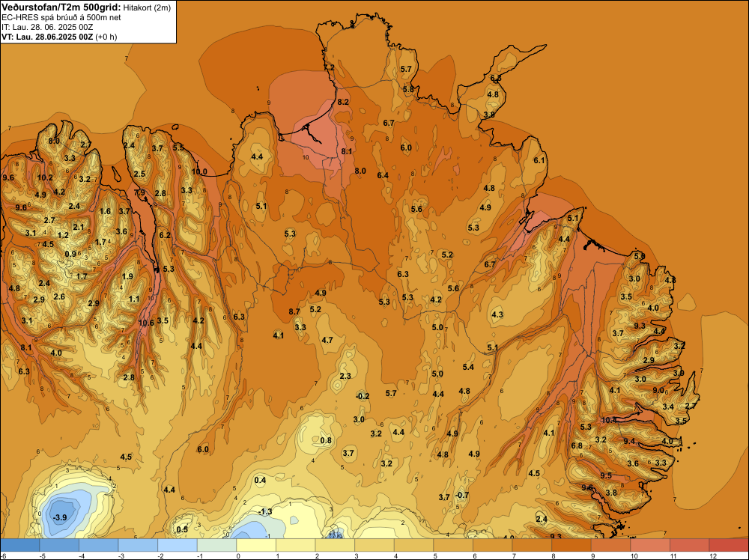Click the '2.5' temperature value
The width and height of the screenshot is (749, 560).
(x=139, y=174)
